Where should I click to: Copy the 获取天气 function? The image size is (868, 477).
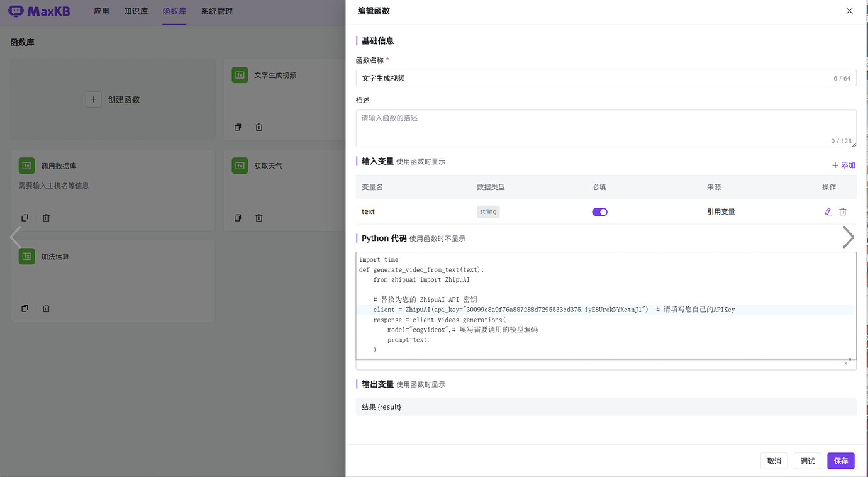click(238, 217)
